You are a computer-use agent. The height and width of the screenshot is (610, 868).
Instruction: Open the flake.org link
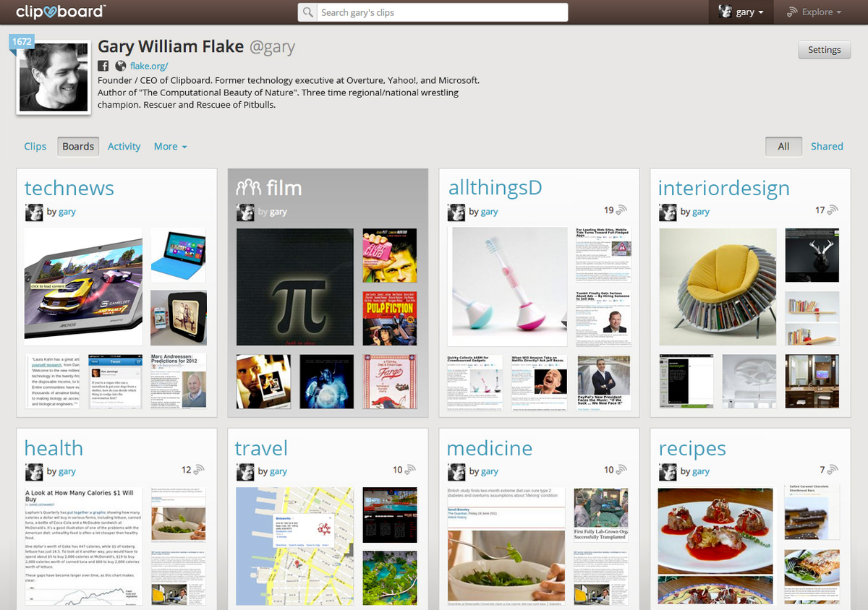(149, 66)
